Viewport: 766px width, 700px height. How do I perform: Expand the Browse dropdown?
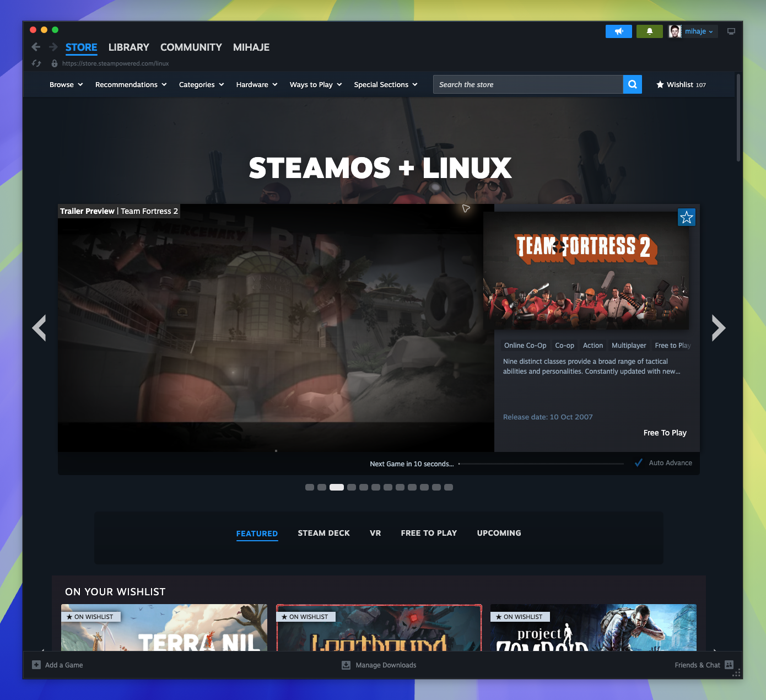click(x=66, y=84)
